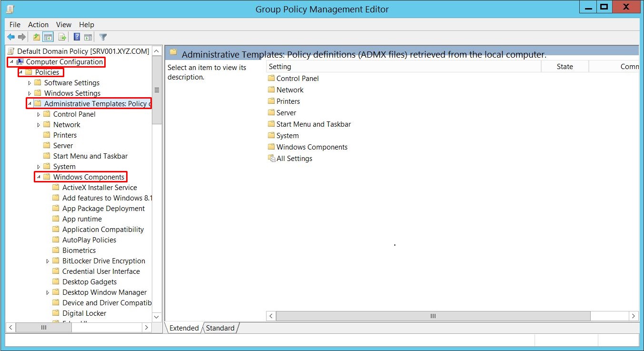Click the Forward arrow toolbar icon

21,37
